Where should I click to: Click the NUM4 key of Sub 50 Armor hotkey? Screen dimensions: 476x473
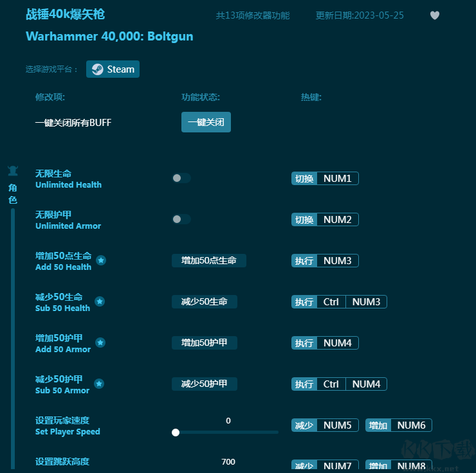click(x=366, y=384)
